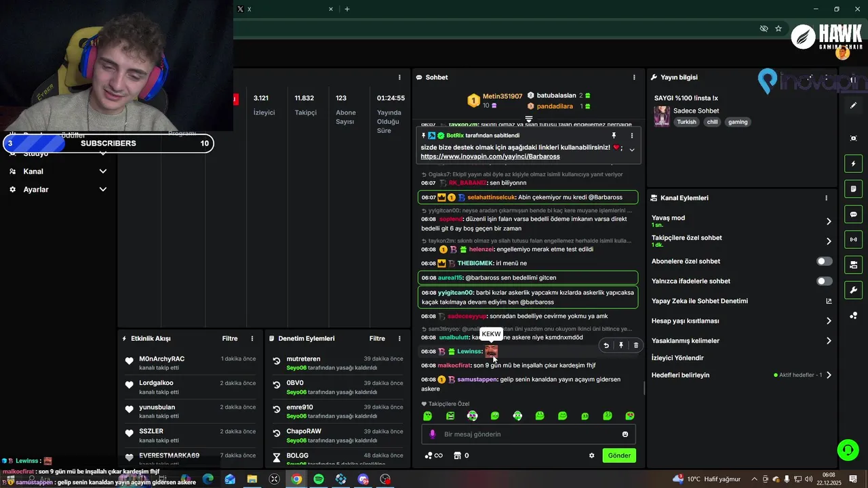Click the shop icon with 0 count
The image size is (868, 488).
(x=461, y=455)
